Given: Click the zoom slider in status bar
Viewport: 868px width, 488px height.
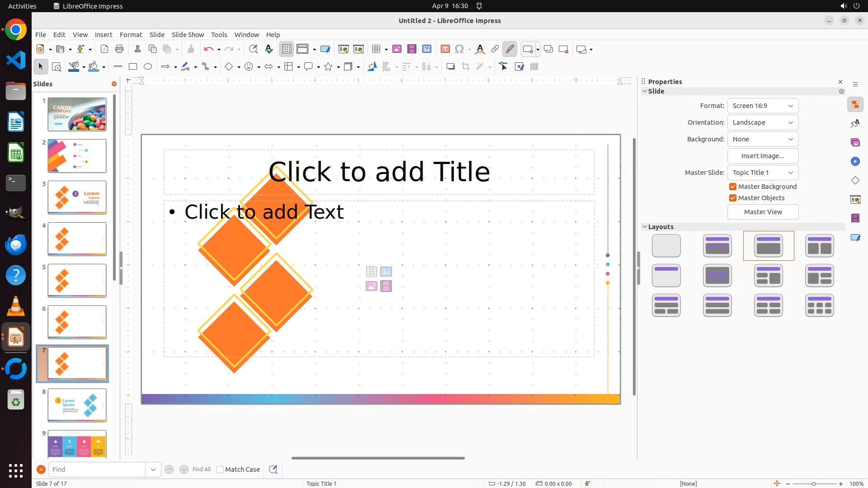Looking at the screenshot, I should [814, 483].
